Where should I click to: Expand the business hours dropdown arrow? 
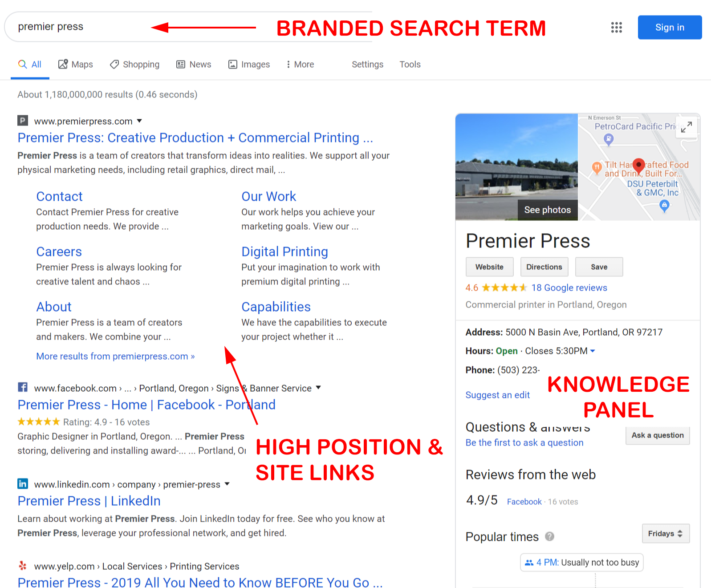coord(593,351)
